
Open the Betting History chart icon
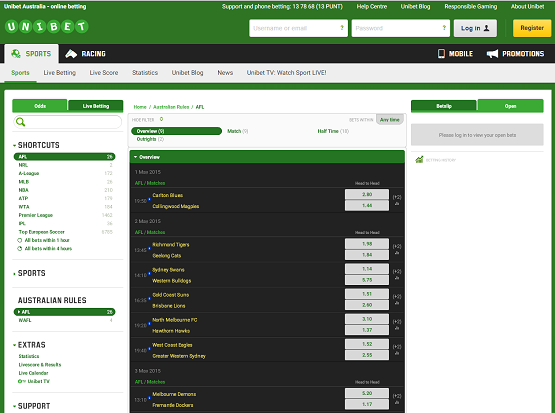[x=419, y=160]
